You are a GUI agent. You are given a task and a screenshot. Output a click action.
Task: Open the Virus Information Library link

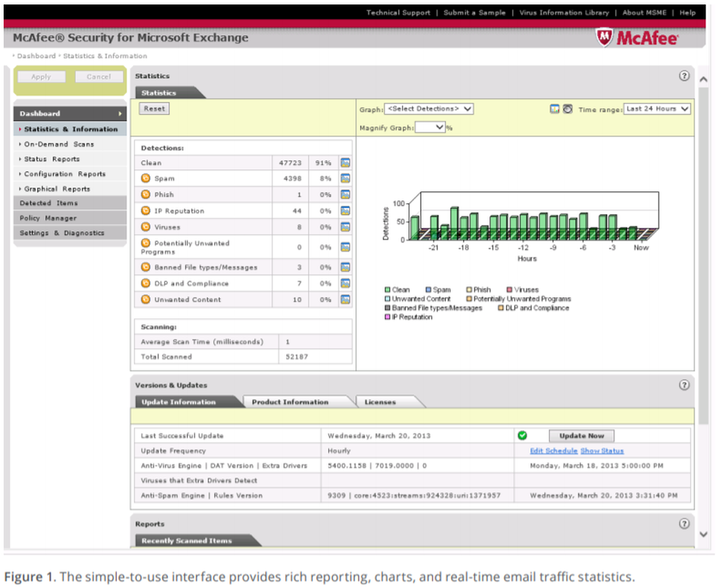pyautogui.click(x=564, y=12)
